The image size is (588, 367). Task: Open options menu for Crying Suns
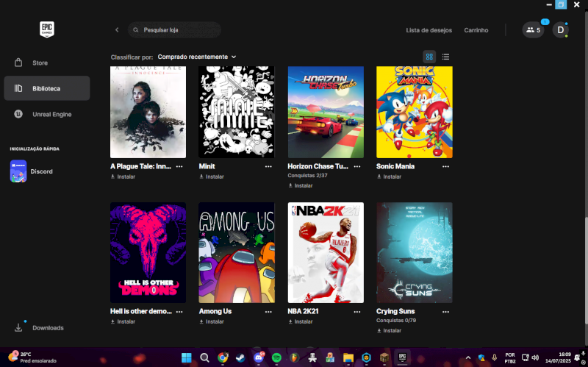pyautogui.click(x=445, y=311)
